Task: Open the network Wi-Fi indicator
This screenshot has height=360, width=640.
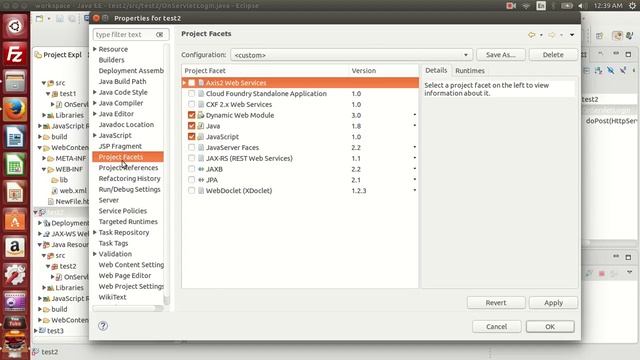Action: point(526,6)
